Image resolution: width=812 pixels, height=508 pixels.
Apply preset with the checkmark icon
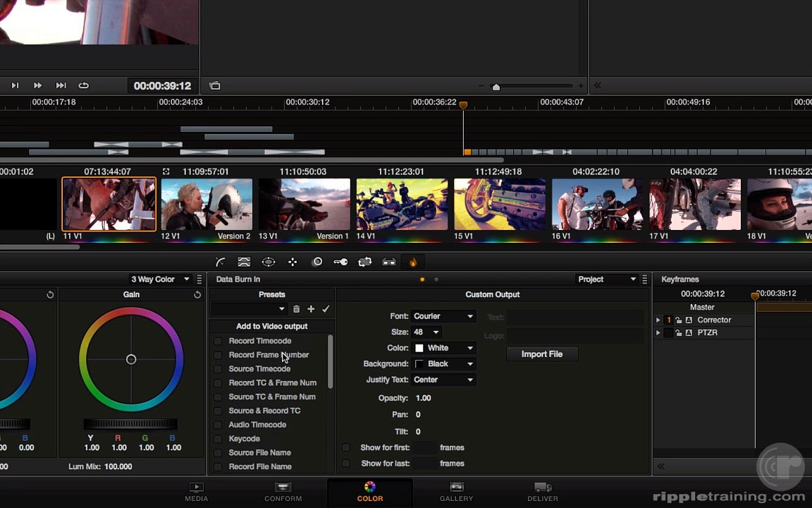point(326,309)
